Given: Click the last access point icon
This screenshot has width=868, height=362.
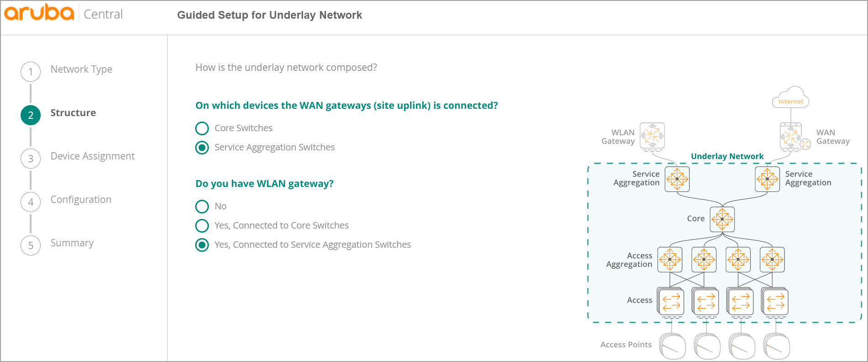Looking at the screenshot, I should tap(776, 346).
